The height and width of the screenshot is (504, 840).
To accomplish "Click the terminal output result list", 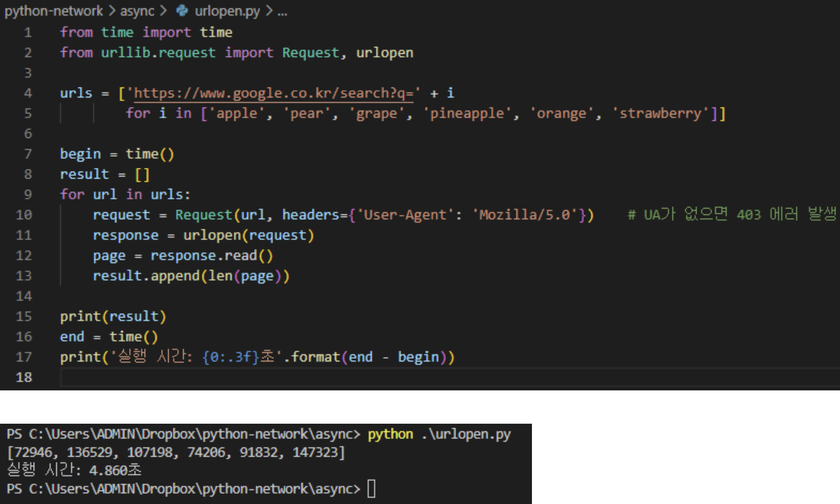I will pos(176,452).
